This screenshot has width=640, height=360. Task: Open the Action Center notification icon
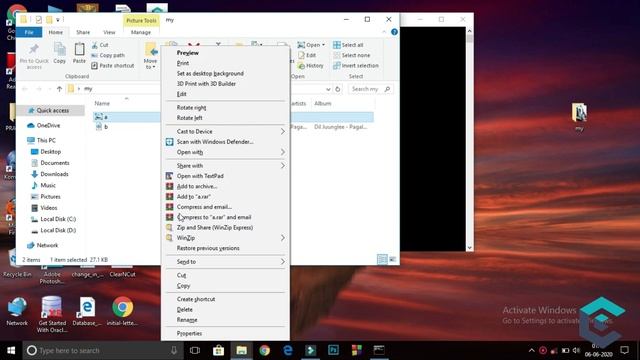tap(624, 350)
